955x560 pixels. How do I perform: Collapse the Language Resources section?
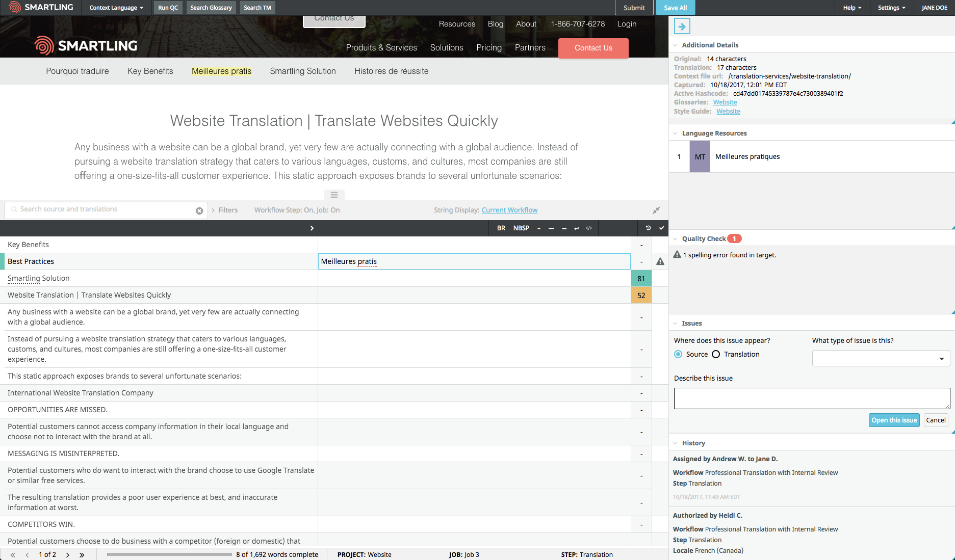coord(675,133)
